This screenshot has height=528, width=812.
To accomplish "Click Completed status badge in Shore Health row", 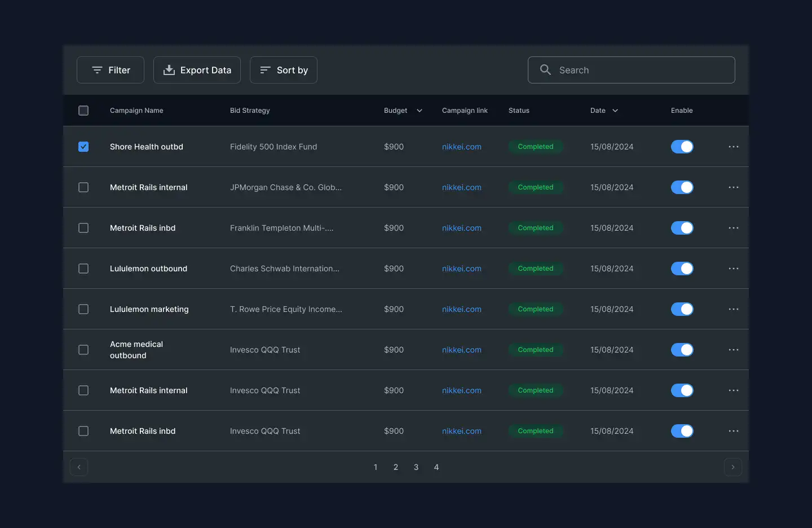I will click(536, 147).
